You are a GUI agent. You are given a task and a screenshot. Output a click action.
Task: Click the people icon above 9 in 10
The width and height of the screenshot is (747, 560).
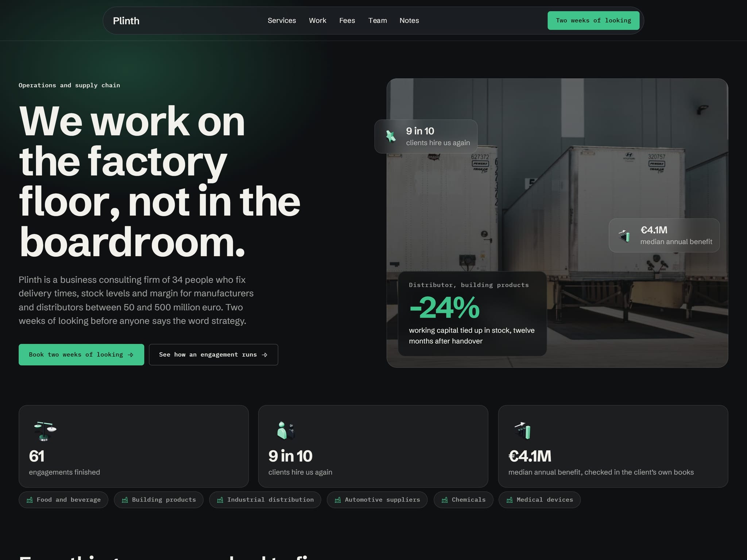pos(286,431)
